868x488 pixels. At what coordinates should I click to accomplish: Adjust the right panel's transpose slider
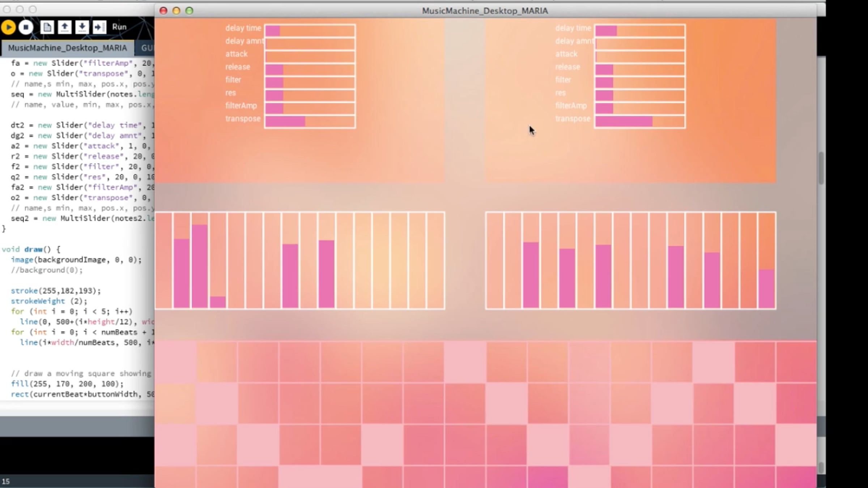coord(640,121)
